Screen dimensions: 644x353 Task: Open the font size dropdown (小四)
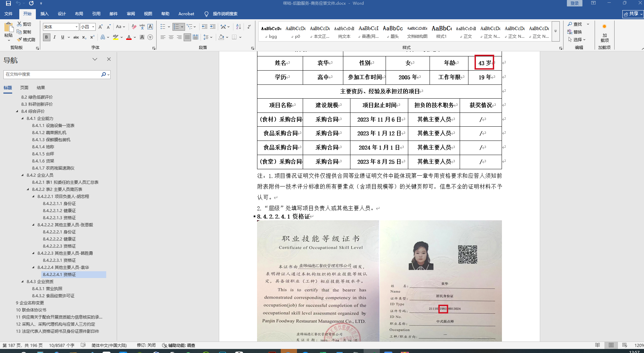click(93, 27)
